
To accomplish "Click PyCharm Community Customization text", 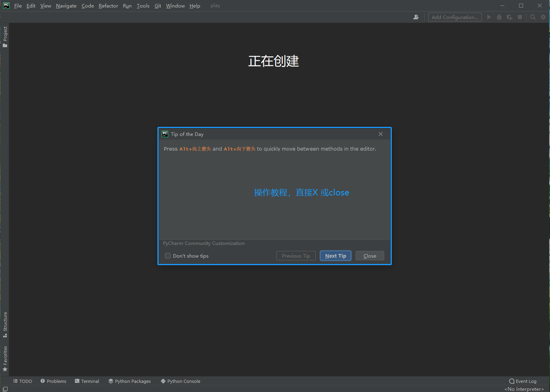I will (x=204, y=243).
